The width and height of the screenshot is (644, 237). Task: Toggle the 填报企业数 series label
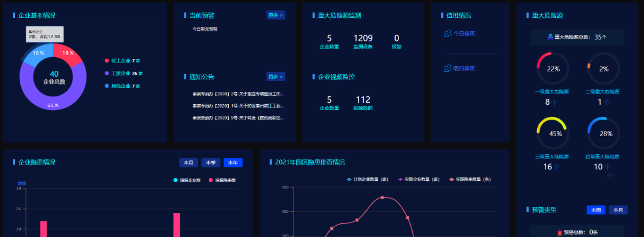point(190,181)
